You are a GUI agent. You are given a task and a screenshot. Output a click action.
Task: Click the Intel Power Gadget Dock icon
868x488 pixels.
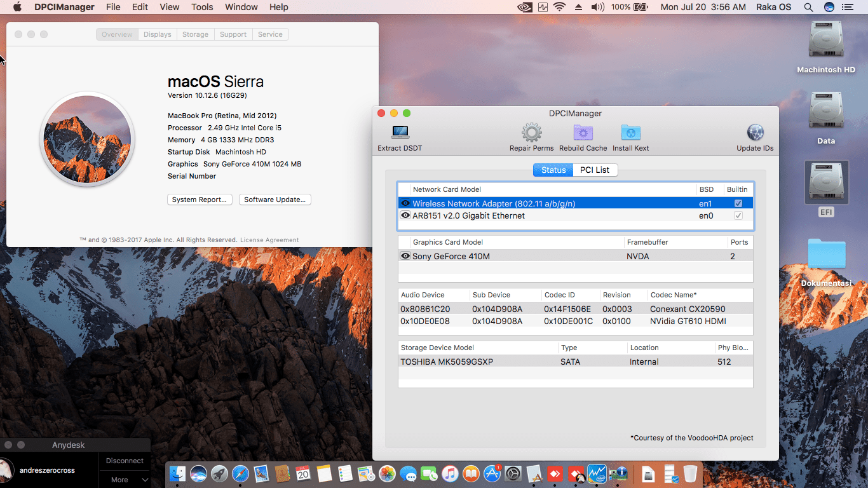pos(597,473)
